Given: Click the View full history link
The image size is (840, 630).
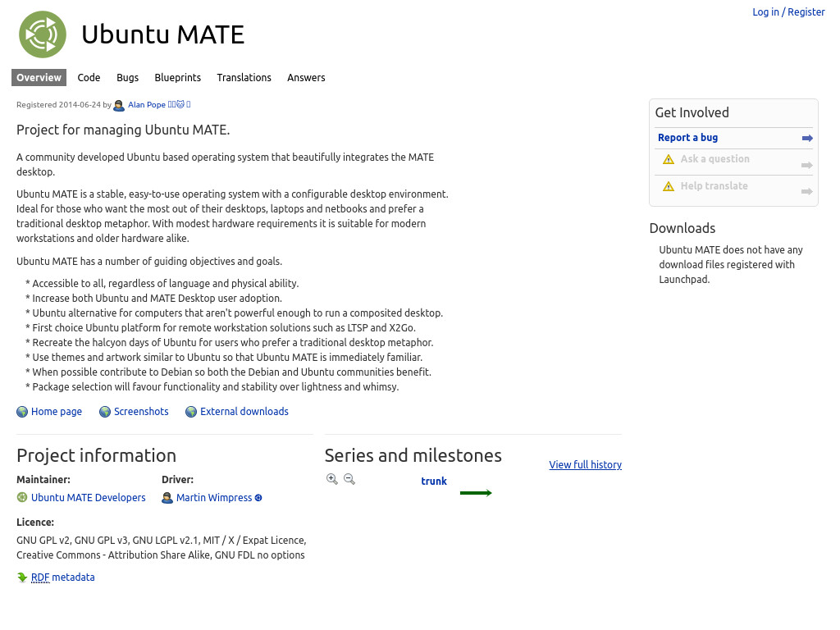Looking at the screenshot, I should pos(586,464).
